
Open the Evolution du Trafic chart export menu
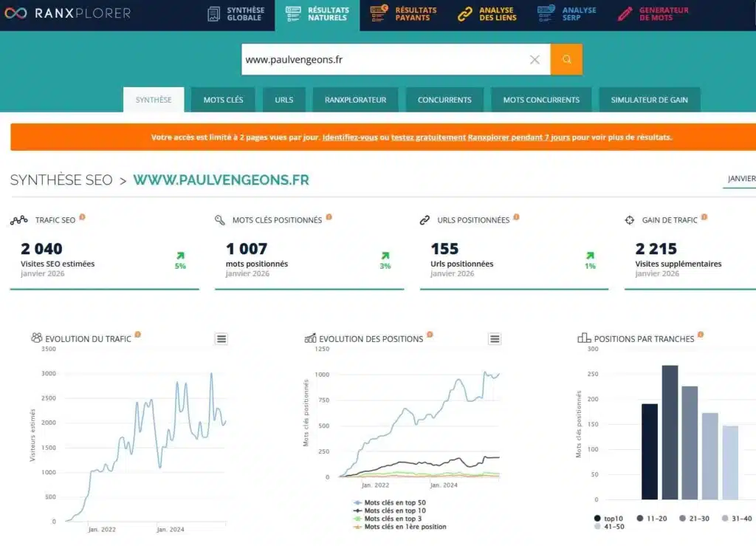click(x=220, y=338)
